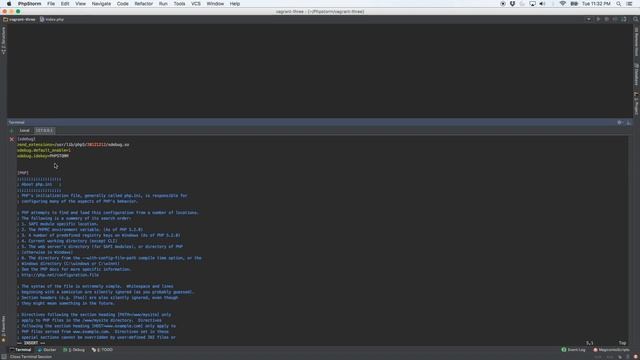The width and height of the screenshot is (640, 360).
Task: Click the -- INSERT -- mode indicator
Action: tap(31, 343)
